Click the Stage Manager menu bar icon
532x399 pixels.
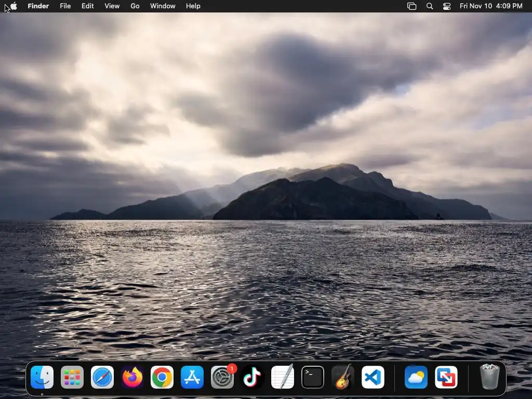(411, 6)
